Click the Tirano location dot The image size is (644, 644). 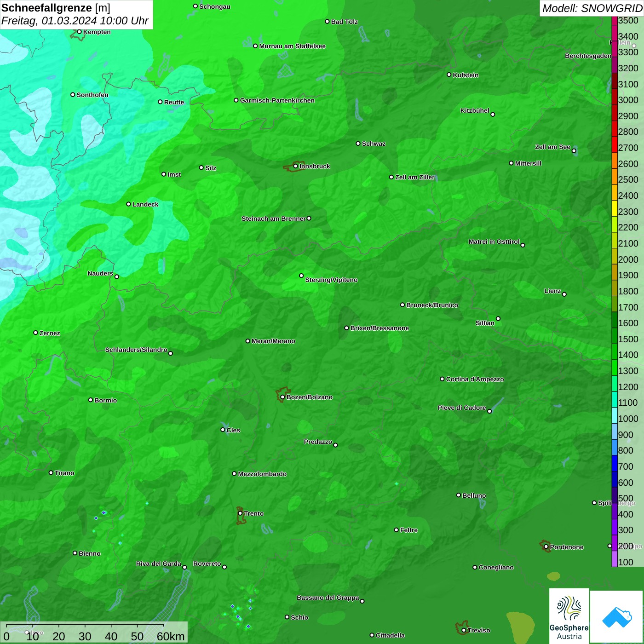coord(51,472)
